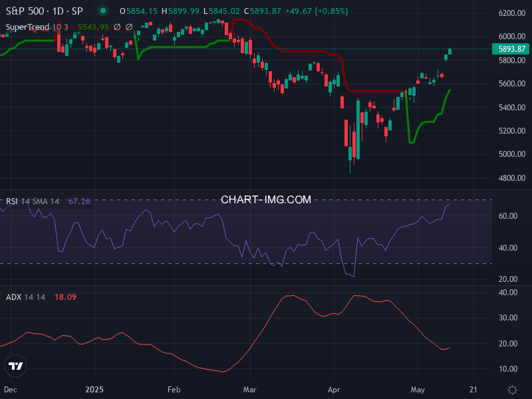Click the ADX 40.00 scale label
532x399 pixels.
coord(508,293)
